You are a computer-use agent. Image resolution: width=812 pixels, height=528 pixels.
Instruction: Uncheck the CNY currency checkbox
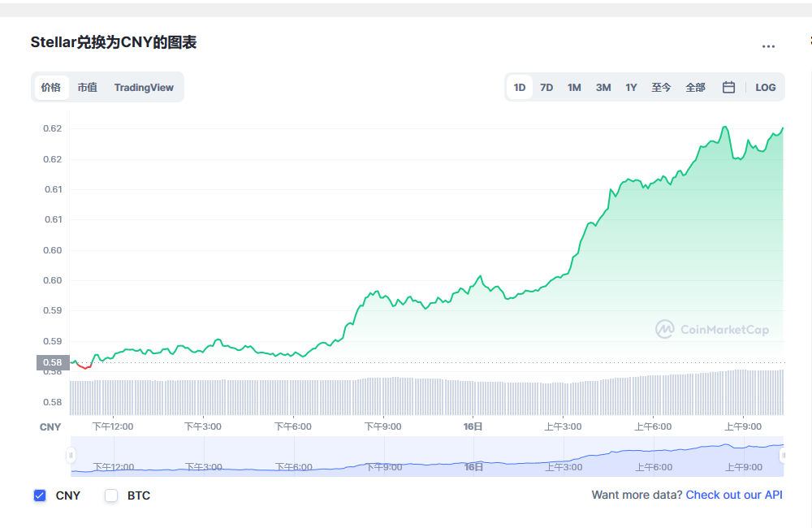tap(40, 496)
